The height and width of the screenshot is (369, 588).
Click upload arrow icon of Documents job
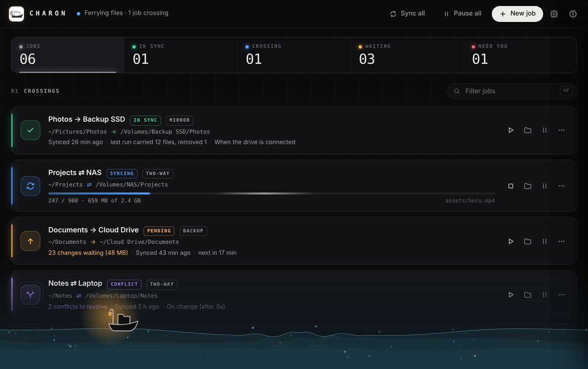(30, 241)
